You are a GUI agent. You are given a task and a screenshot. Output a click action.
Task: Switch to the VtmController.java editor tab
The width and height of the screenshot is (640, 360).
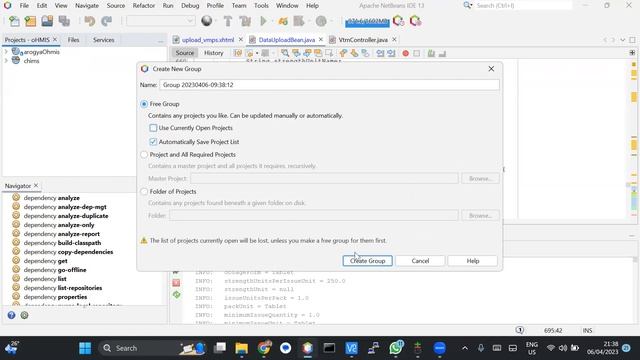coord(363,40)
